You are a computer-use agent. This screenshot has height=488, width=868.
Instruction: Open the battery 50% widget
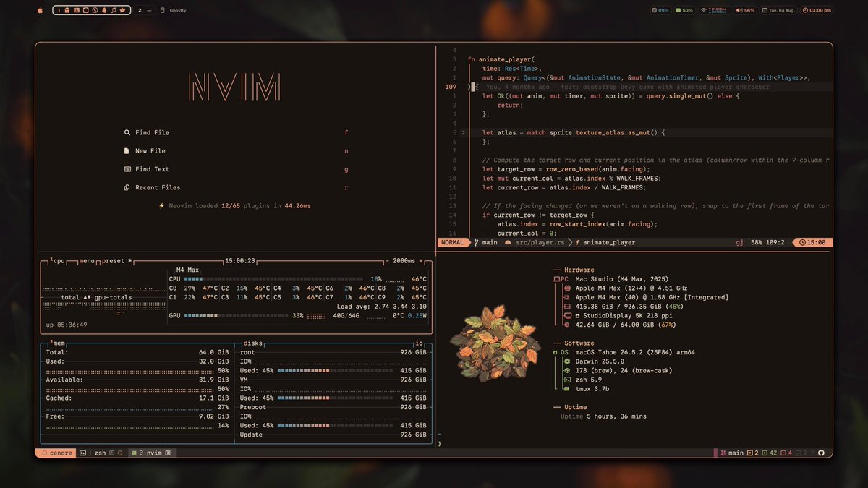pos(684,10)
